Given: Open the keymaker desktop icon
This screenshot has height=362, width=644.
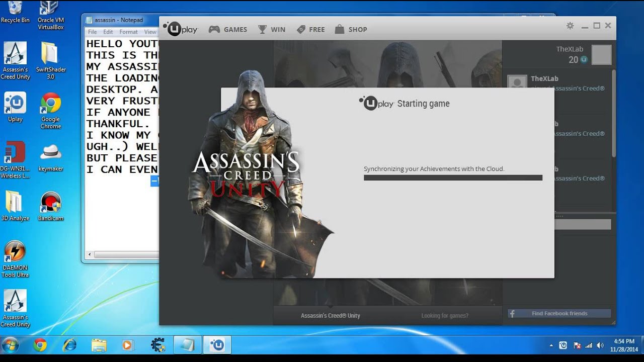Looking at the screenshot, I should pos(51,157).
